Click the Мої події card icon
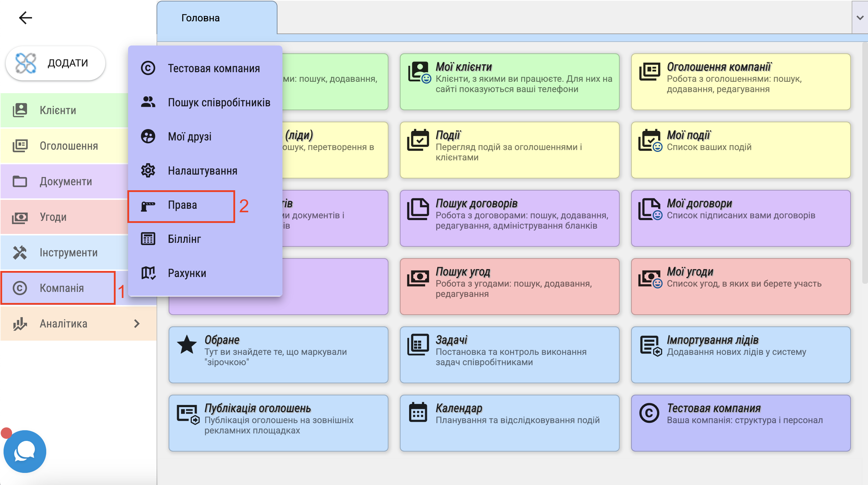This screenshot has width=868, height=485. pyautogui.click(x=650, y=140)
